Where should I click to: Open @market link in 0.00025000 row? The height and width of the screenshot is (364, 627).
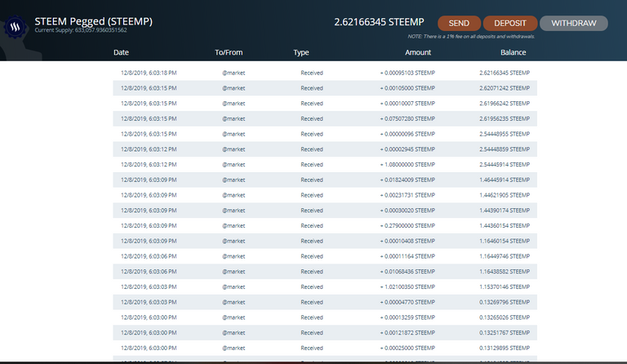(233, 348)
